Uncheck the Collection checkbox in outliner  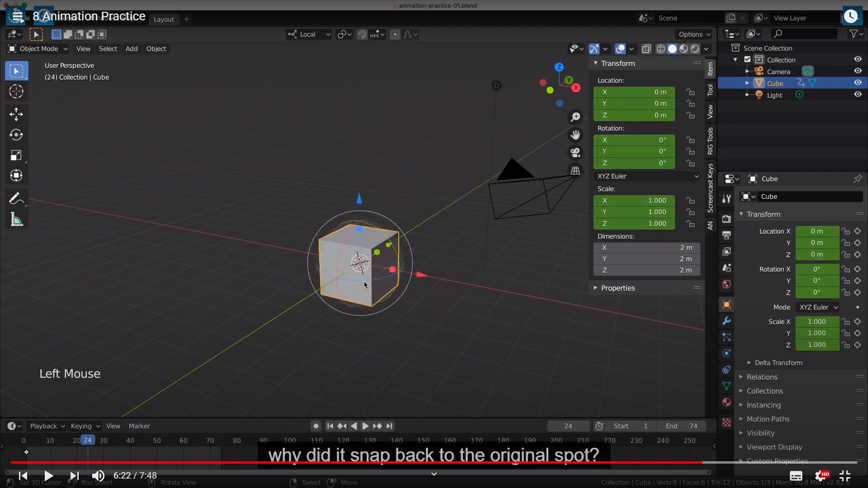[x=747, y=60]
